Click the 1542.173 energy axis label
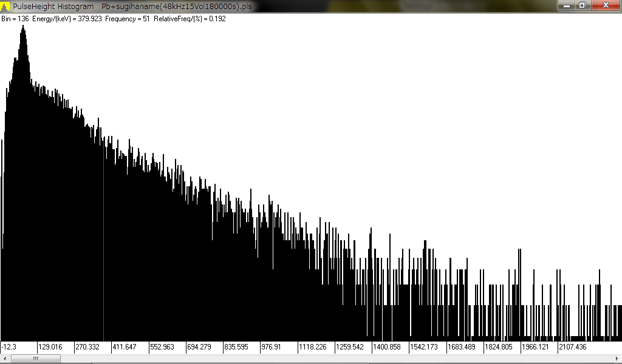Image resolution: width=622 pixels, height=364 pixels. 423,347
